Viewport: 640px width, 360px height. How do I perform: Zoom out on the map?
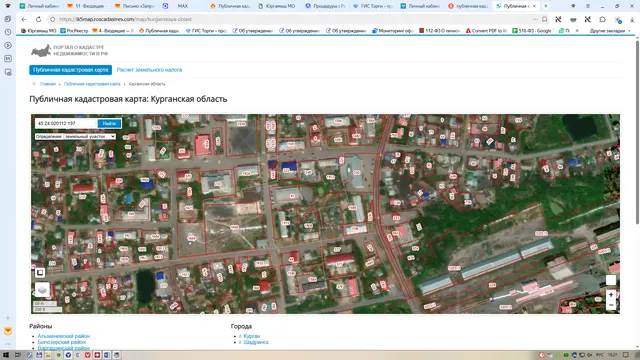coord(611,305)
